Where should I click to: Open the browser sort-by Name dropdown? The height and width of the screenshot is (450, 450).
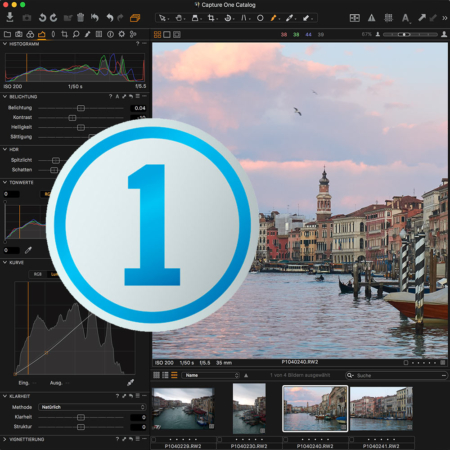pos(211,375)
